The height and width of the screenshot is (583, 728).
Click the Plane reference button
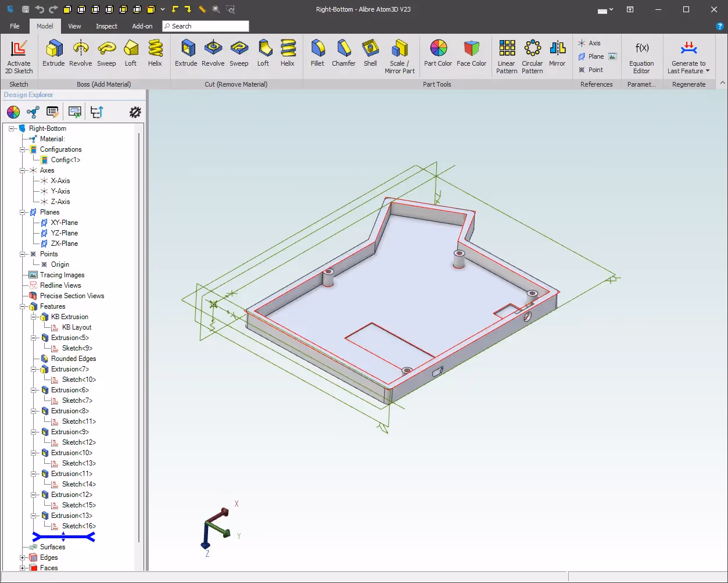pos(590,56)
